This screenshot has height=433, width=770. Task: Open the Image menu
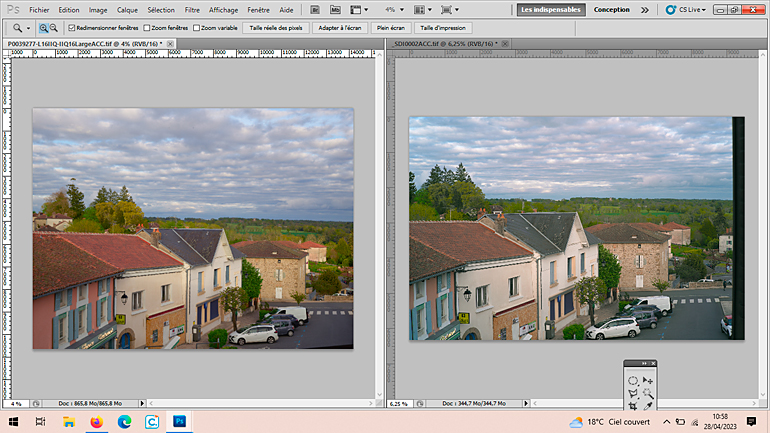tap(98, 10)
